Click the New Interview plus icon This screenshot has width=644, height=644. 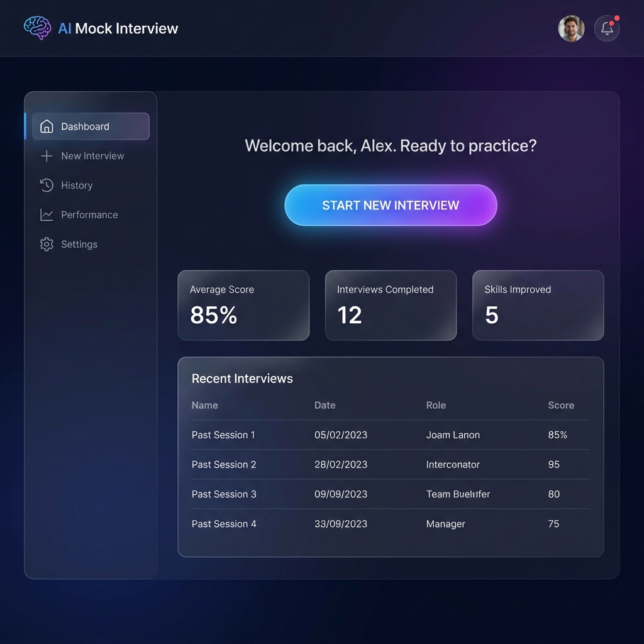46,155
